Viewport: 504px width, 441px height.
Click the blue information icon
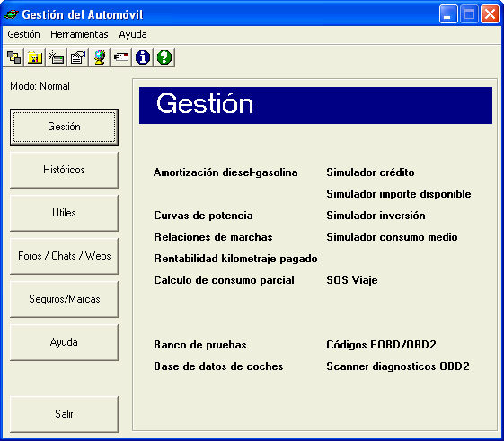pos(142,57)
